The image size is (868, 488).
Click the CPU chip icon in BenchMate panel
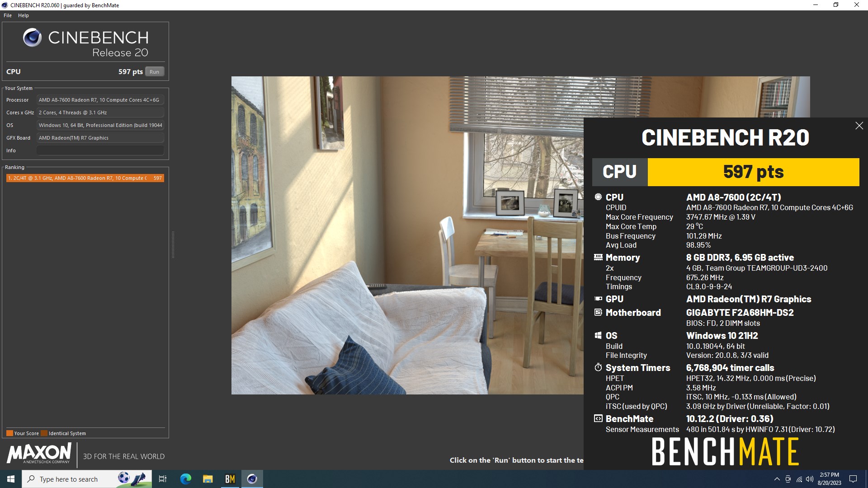(x=598, y=197)
